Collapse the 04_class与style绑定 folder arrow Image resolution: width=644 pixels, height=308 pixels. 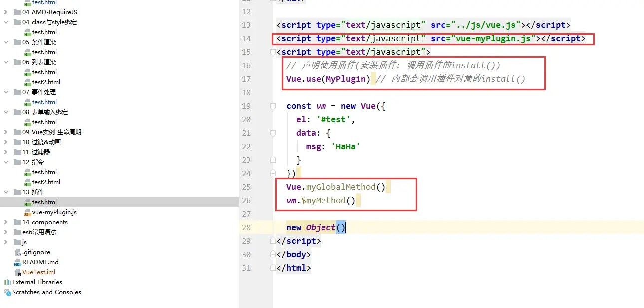(6, 22)
